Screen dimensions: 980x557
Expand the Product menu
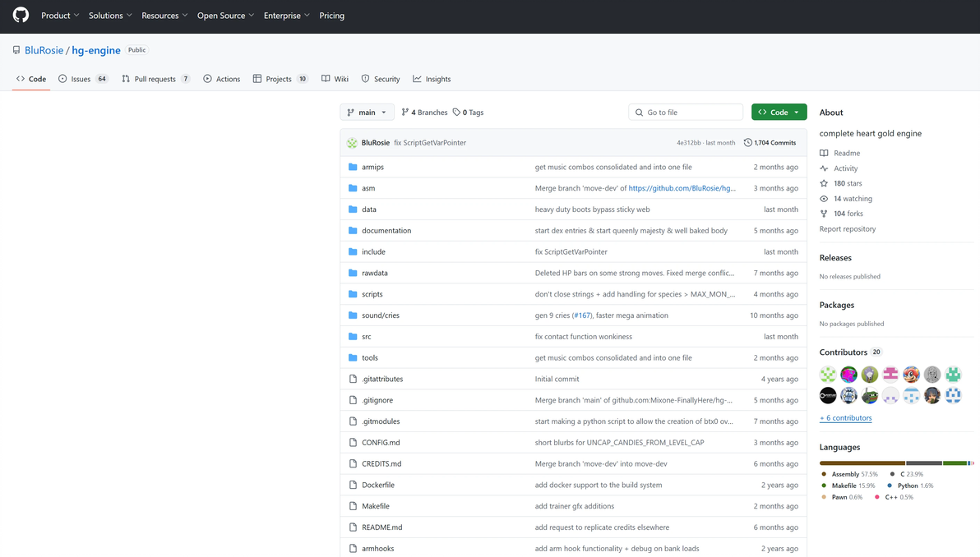[60, 16]
